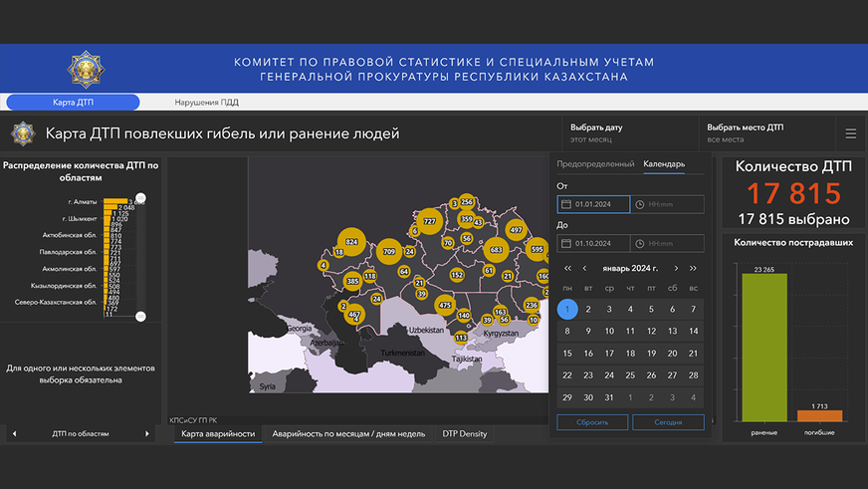
Task: Open 'Карта аварийности' bottom tab
Action: pyautogui.click(x=218, y=433)
